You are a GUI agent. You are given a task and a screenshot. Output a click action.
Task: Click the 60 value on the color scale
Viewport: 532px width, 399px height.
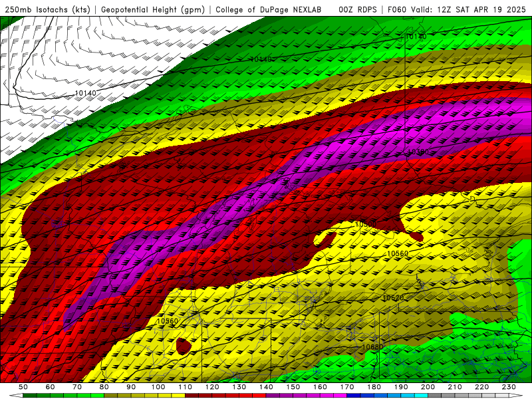(50, 387)
